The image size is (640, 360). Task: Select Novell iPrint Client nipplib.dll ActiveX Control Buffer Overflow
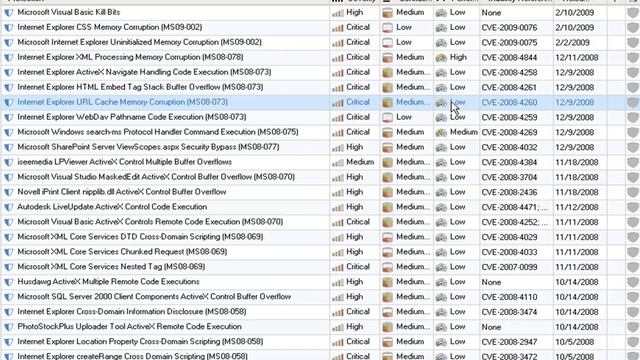pos(122,192)
